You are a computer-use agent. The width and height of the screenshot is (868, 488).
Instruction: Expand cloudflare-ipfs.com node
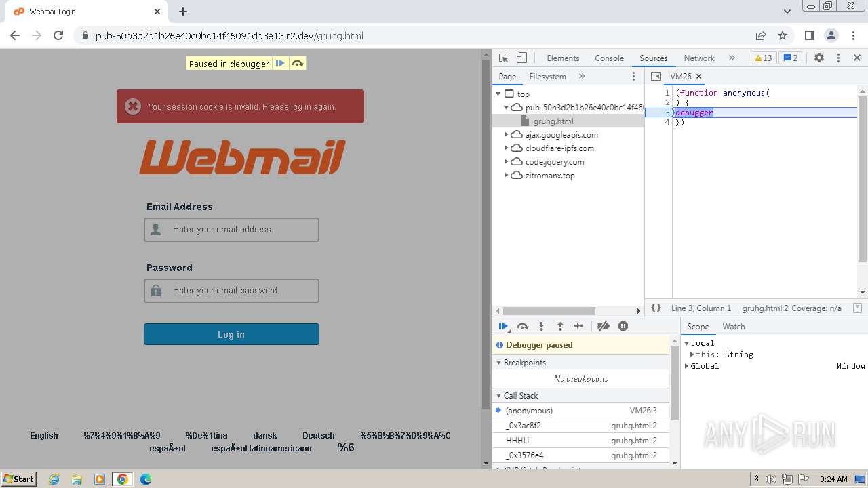point(506,148)
